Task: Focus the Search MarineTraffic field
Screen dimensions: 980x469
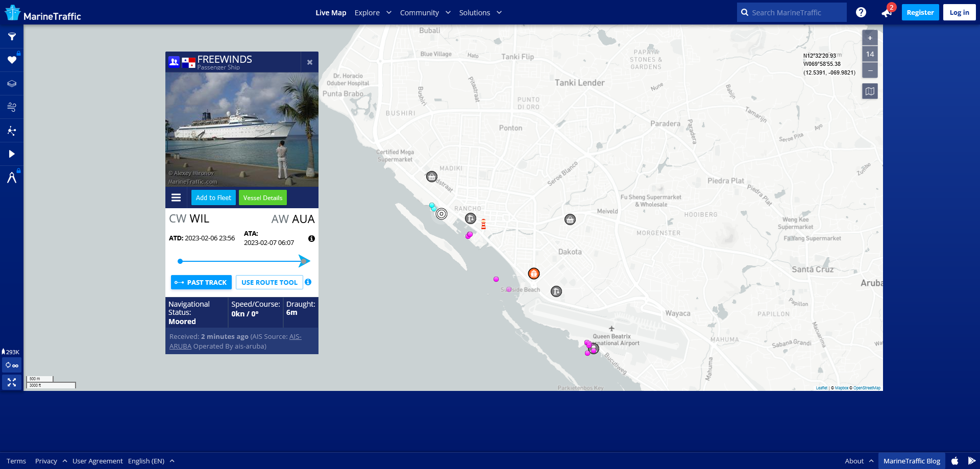Action: tap(792, 12)
